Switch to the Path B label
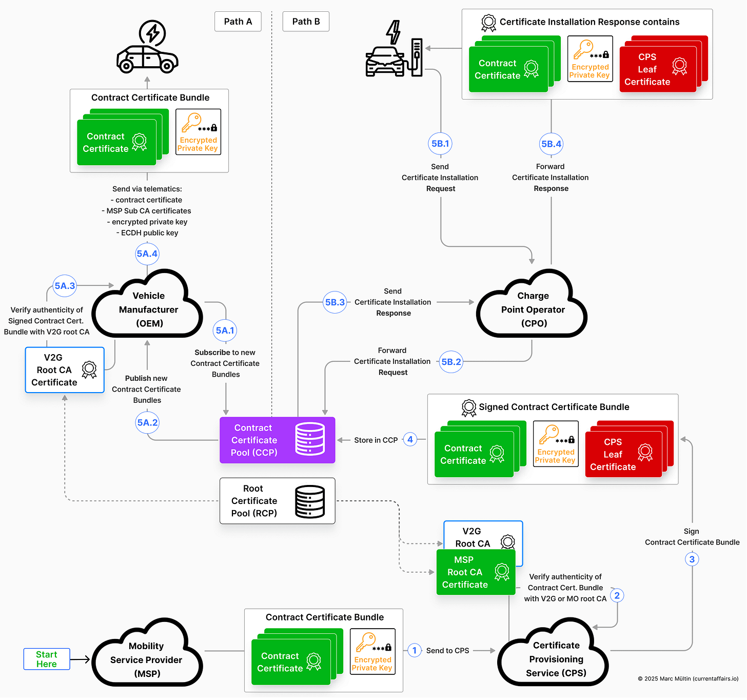Screen dimensions: 747x700 (306, 22)
